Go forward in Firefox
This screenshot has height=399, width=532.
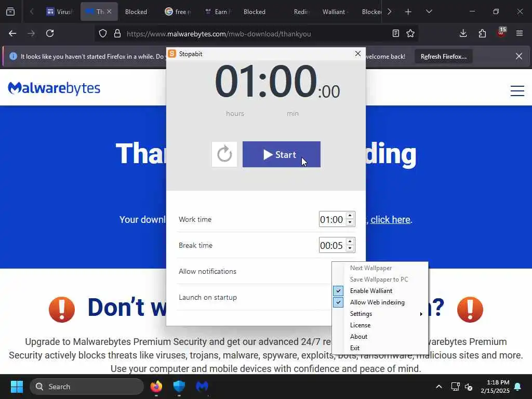click(31, 33)
